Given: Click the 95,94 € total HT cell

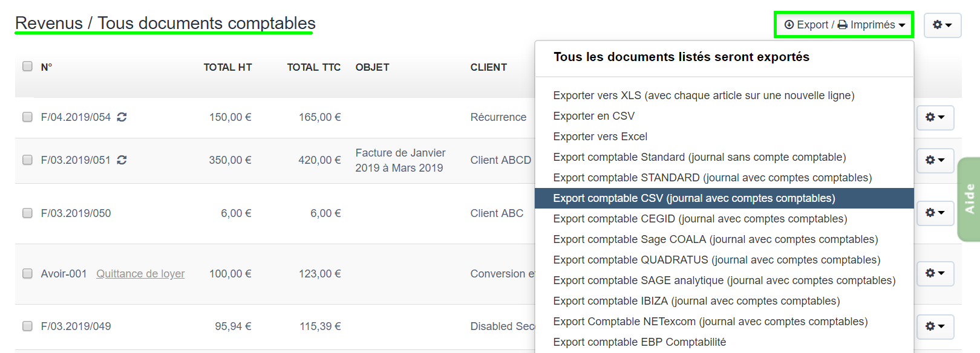Looking at the screenshot, I should (233, 326).
